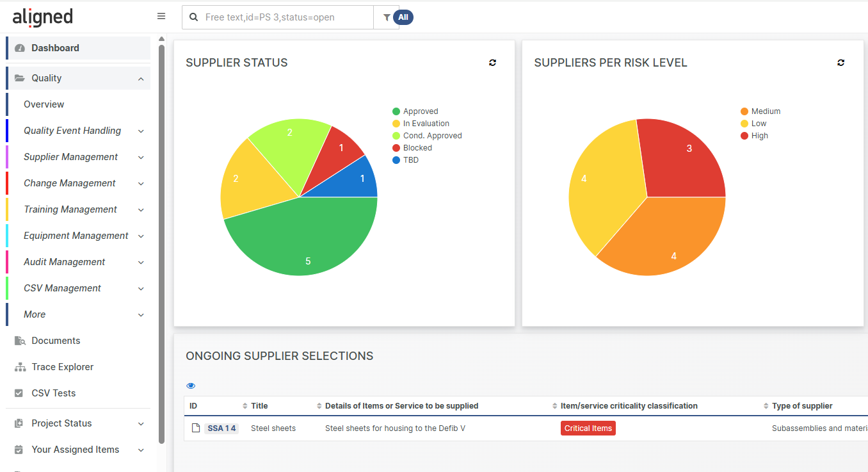Open Trace Explorer in the sidebar
This screenshot has width=868, height=472.
(62, 367)
